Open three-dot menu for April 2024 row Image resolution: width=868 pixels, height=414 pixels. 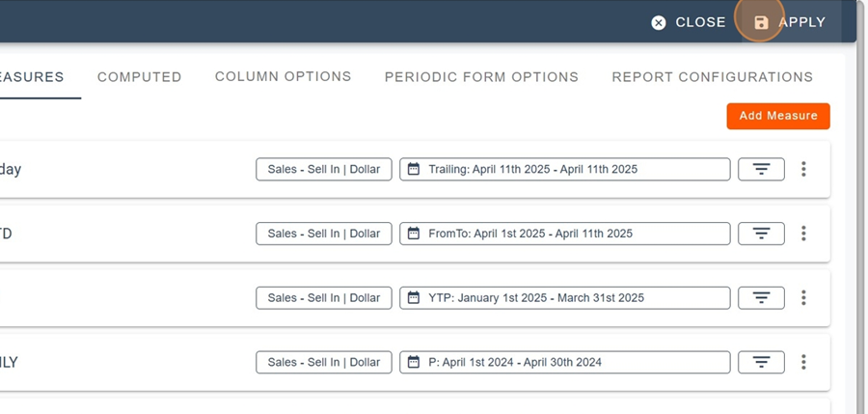[803, 363]
